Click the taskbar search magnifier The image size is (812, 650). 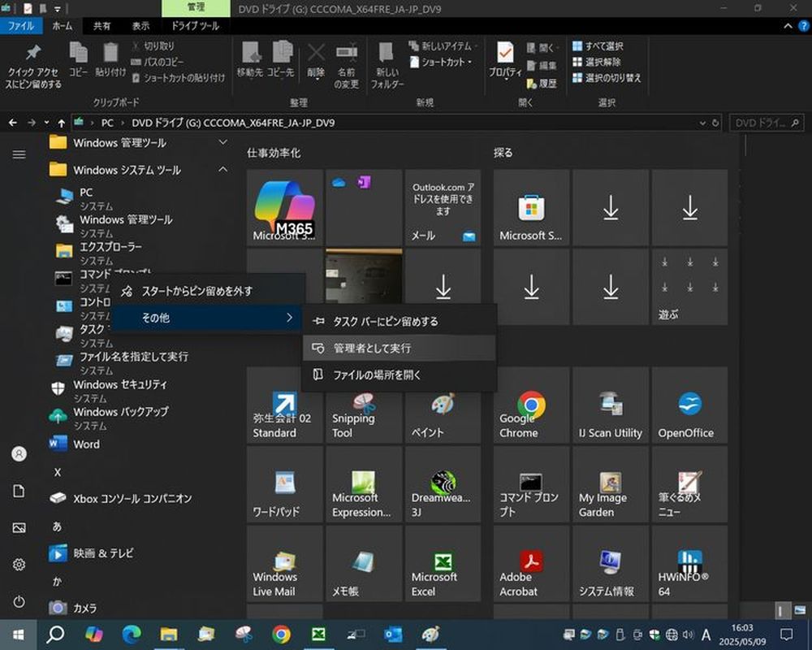(x=55, y=635)
